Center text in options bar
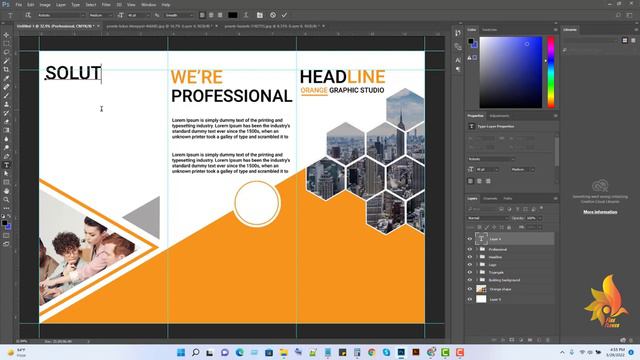The width and height of the screenshot is (640, 360). [211, 15]
